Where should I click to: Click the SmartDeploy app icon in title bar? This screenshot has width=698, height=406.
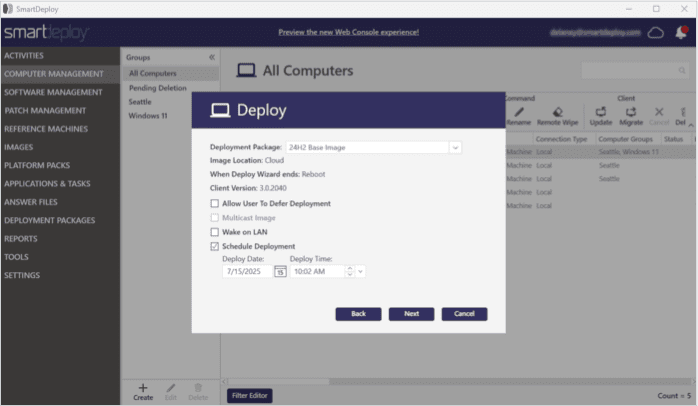coord(8,9)
